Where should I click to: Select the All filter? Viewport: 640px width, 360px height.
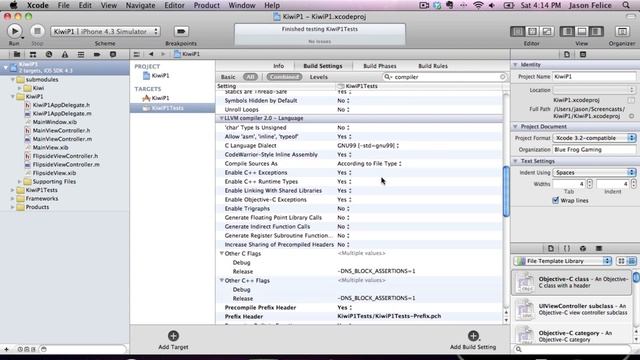tap(250, 77)
